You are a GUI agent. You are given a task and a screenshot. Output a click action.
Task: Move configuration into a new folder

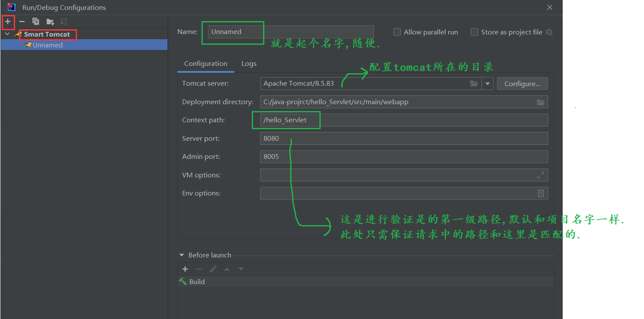pyautogui.click(x=50, y=22)
